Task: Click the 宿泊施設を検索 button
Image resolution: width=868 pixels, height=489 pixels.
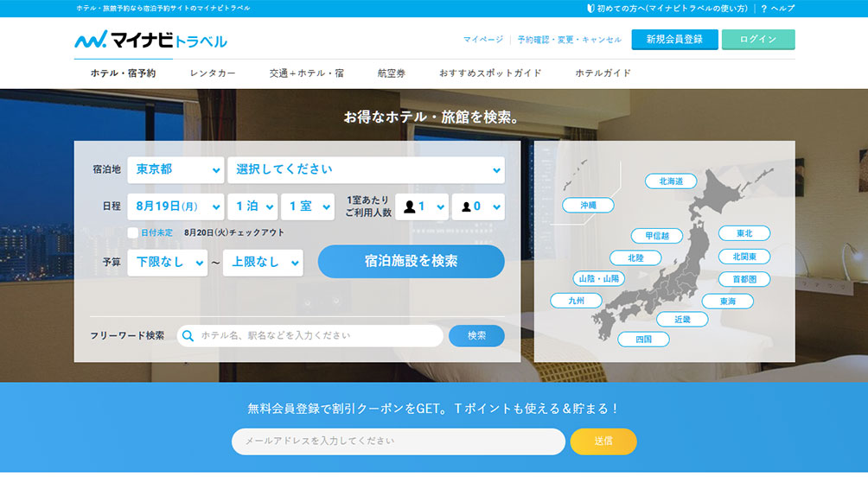Action: click(x=412, y=262)
